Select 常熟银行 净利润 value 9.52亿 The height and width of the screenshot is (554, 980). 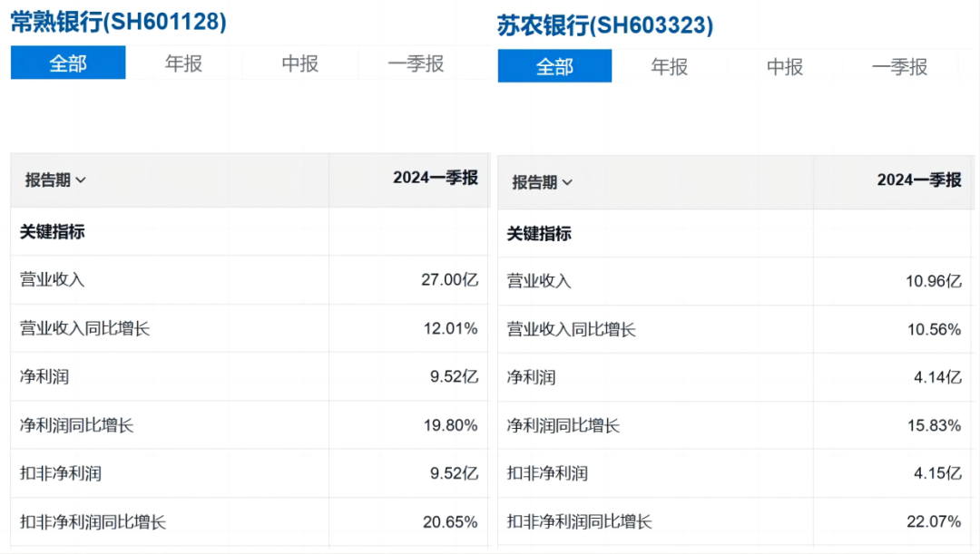pos(455,376)
